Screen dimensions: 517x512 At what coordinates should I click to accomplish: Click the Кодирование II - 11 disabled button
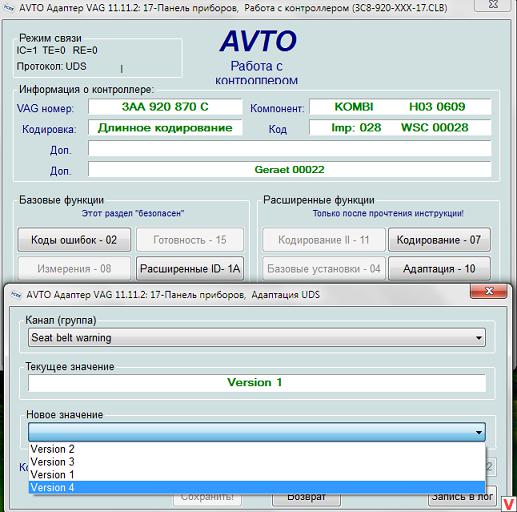(x=324, y=240)
